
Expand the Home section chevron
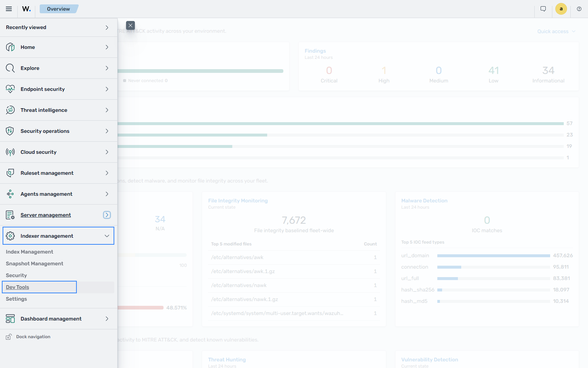pyautogui.click(x=107, y=47)
